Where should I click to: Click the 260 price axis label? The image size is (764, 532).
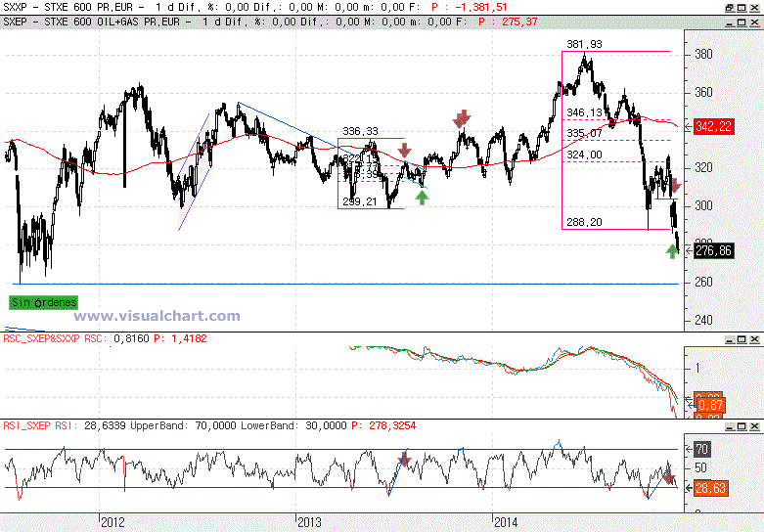(x=703, y=282)
